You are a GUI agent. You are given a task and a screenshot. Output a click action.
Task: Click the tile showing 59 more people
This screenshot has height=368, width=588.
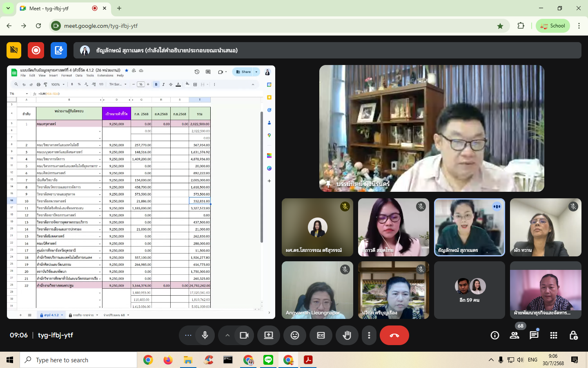point(470,290)
